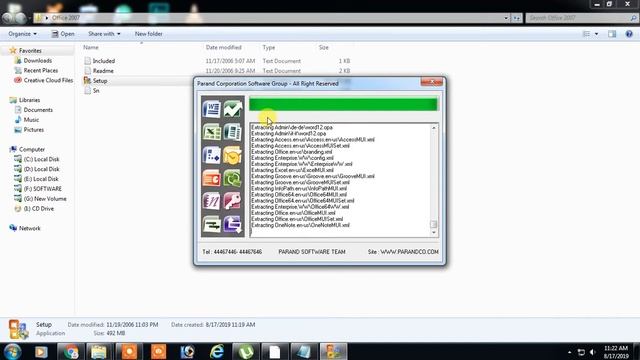
Task: Open Documents library
Action: 33,110
